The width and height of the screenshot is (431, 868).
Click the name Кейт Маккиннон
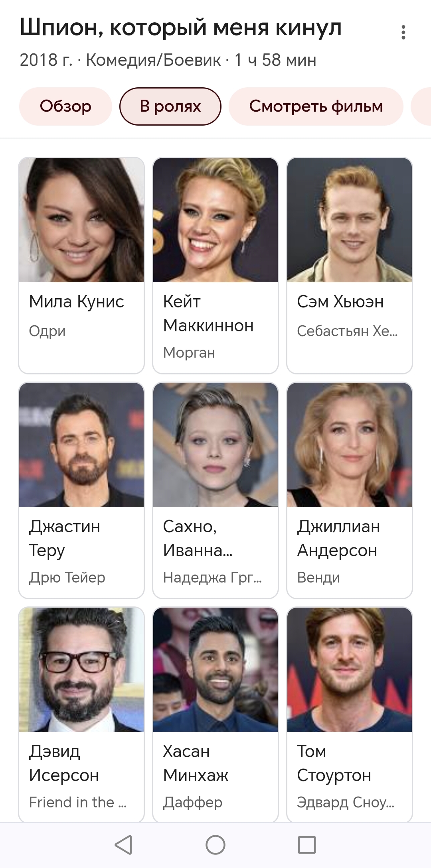208,314
